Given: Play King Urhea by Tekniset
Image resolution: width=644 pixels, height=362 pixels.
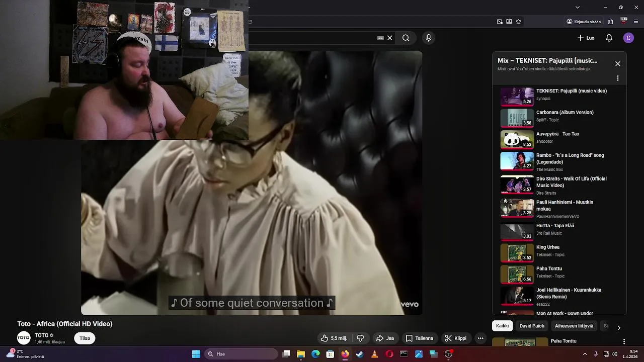Looking at the screenshot, I should tap(557, 252).
